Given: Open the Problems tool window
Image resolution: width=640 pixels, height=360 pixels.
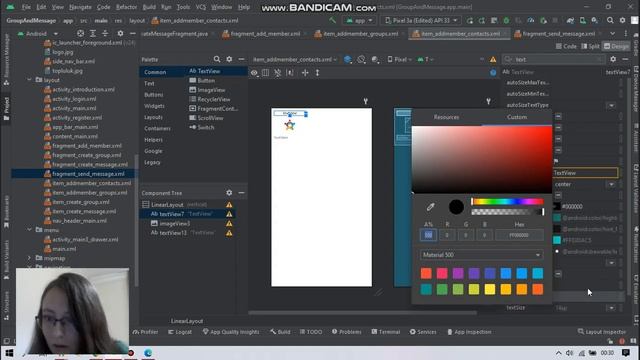Looking at the screenshot, I should [x=347, y=332].
